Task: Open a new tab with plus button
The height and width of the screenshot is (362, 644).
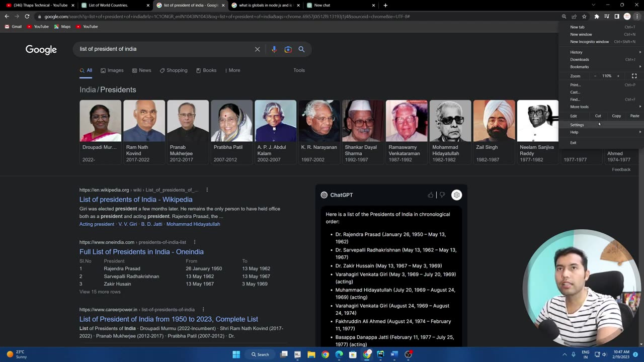Action: coord(385,5)
